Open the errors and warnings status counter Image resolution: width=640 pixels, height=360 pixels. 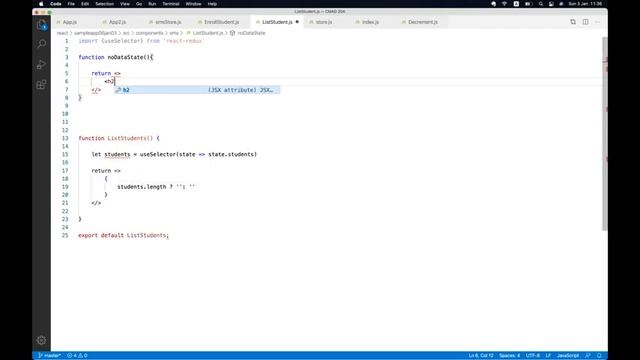[77, 356]
